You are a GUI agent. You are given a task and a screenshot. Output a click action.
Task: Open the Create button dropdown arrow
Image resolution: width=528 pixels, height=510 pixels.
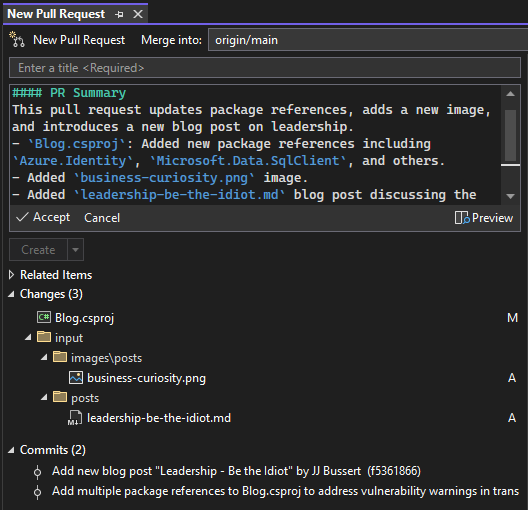coord(75,249)
